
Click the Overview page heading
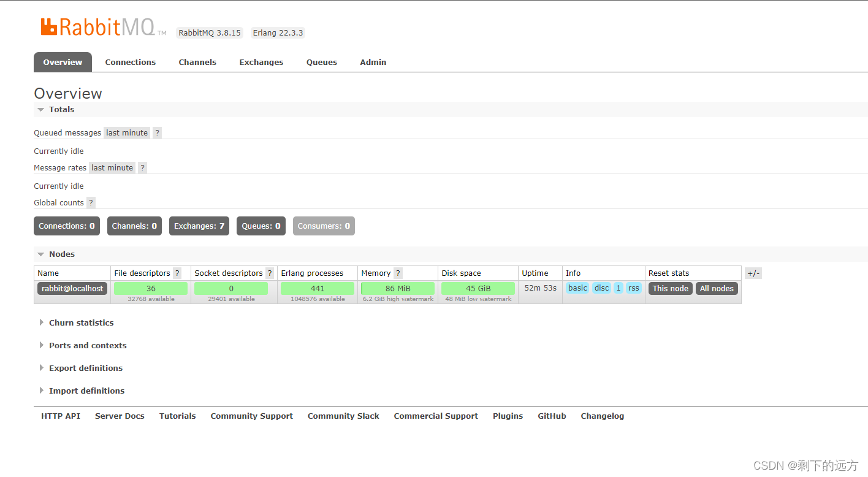68,93
